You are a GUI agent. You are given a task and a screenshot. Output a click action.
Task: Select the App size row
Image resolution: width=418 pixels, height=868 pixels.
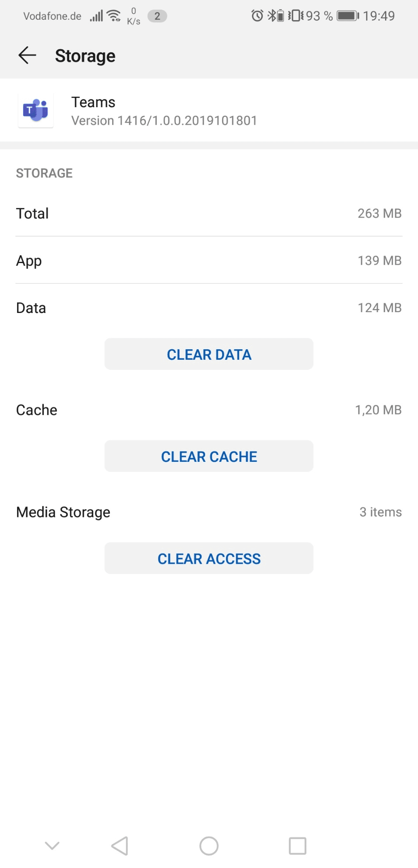coord(209,260)
